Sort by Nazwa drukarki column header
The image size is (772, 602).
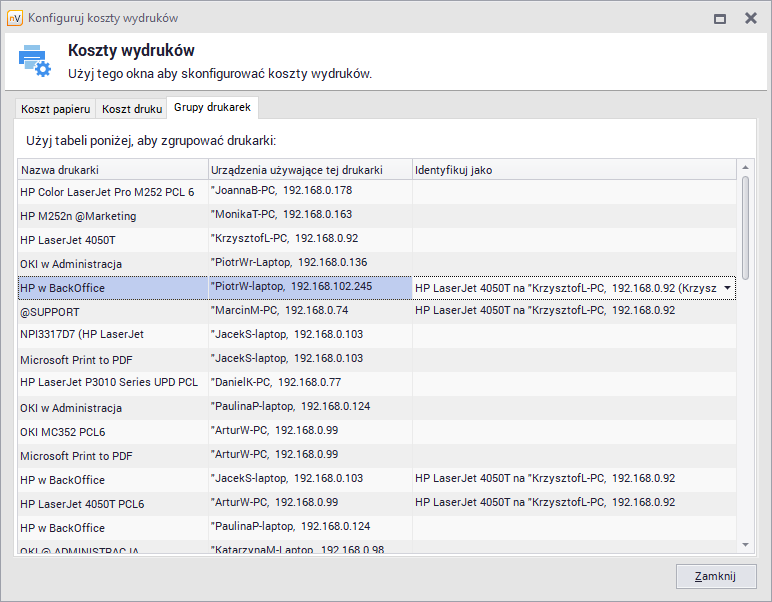tap(112, 170)
